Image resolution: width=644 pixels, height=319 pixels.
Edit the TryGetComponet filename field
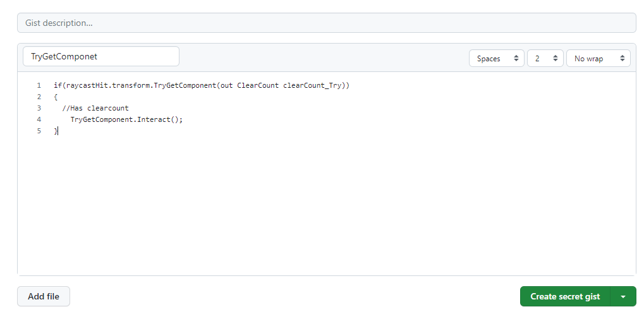pos(101,56)
